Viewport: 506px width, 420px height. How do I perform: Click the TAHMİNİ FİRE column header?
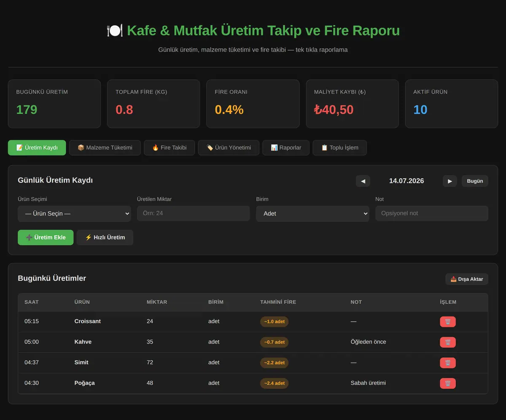click(x=278, y=302)
